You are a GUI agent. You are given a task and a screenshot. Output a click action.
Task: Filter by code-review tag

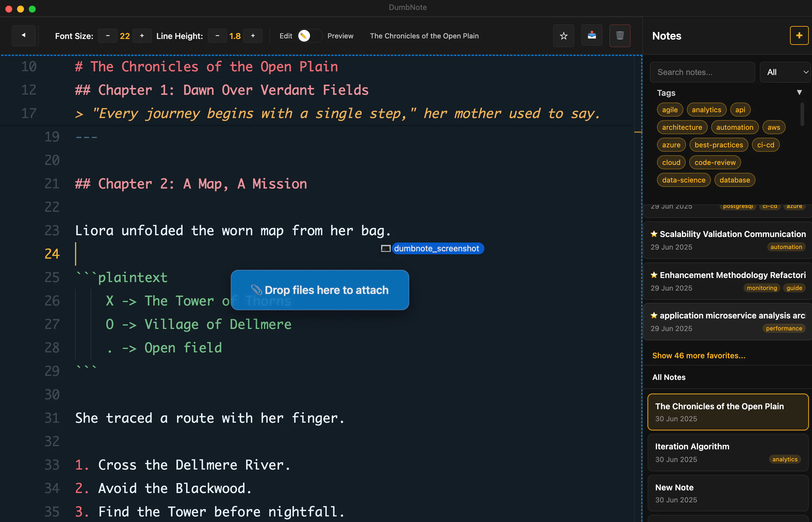point(715,163)
